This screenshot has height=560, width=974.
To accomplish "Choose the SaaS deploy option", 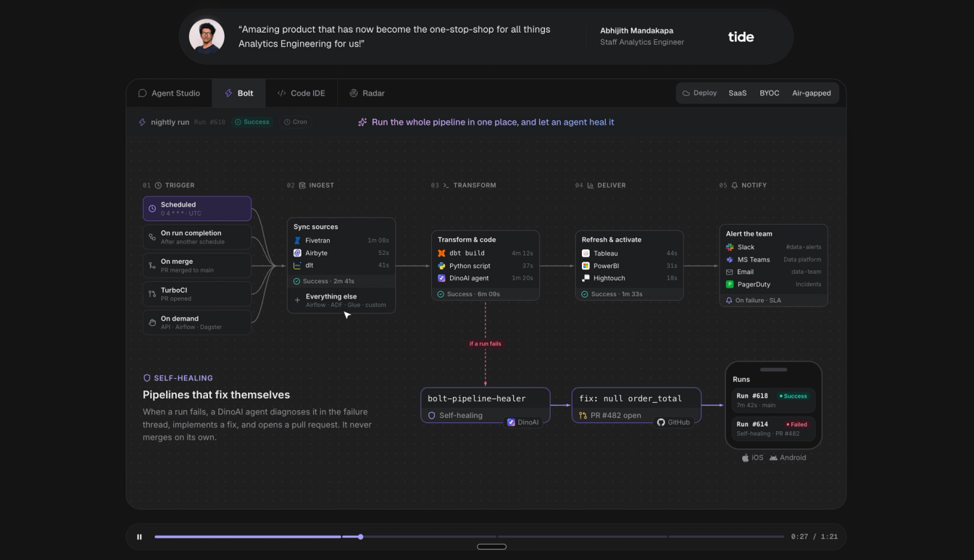I will tap(738, 93).
